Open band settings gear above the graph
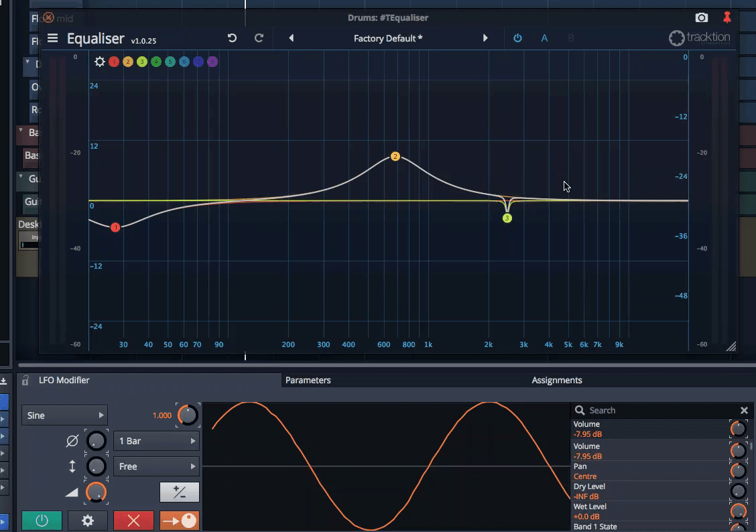This screenshot has height=532, width=756. [100, 62]
